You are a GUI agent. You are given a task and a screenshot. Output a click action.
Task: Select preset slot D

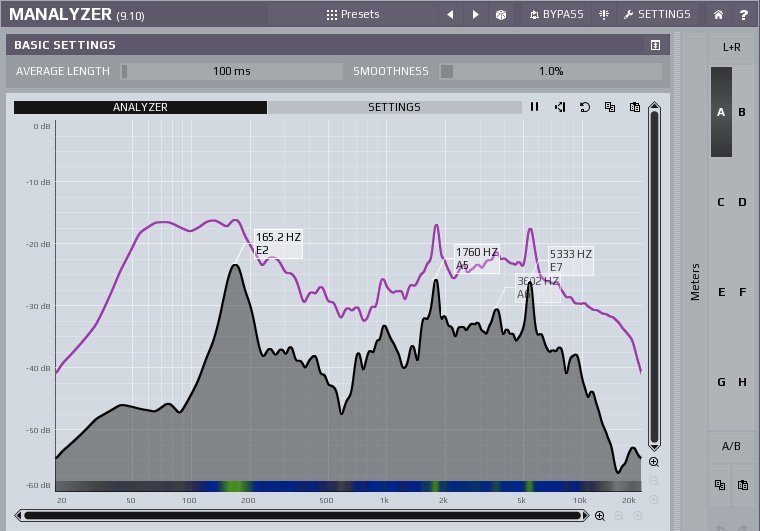click(742, 202)
